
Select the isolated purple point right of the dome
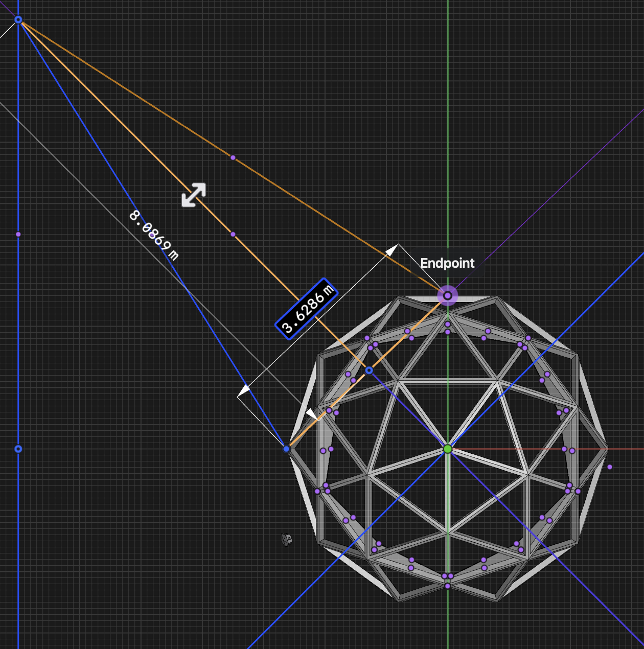[x=610, y=467]
